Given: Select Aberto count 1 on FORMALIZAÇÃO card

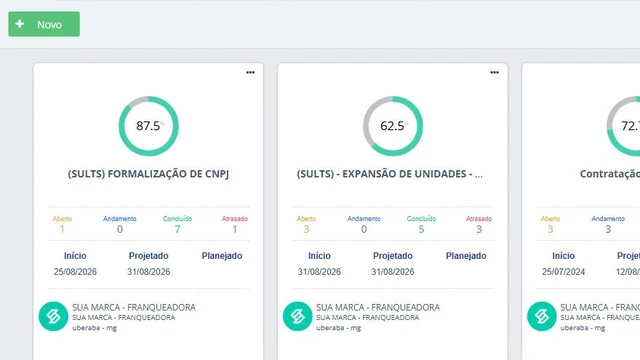Looking at the screenshot, I should pyautogui.click(x=62, y=229).
